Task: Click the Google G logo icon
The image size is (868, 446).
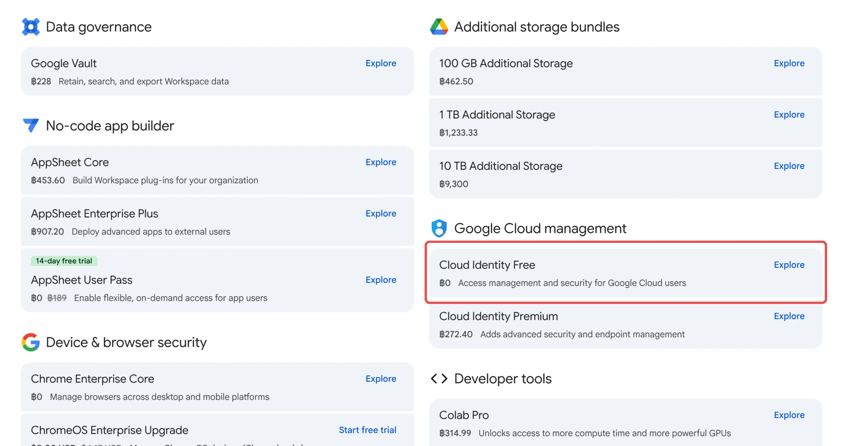Action: tap(31, 342)
